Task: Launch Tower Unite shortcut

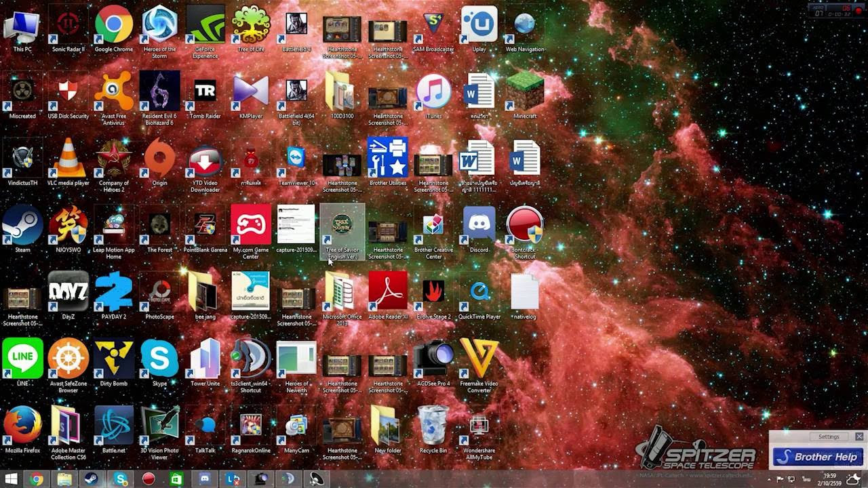Action: tap(205, 358)
